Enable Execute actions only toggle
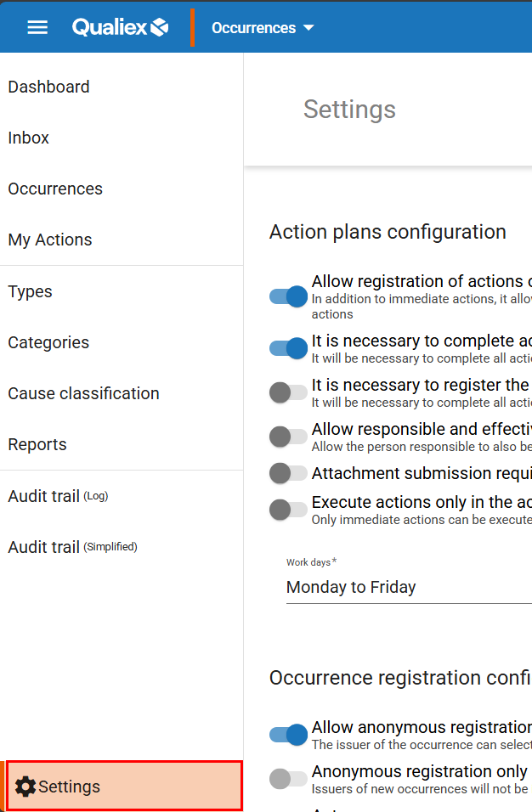532x812 pixels. (288, 510)
